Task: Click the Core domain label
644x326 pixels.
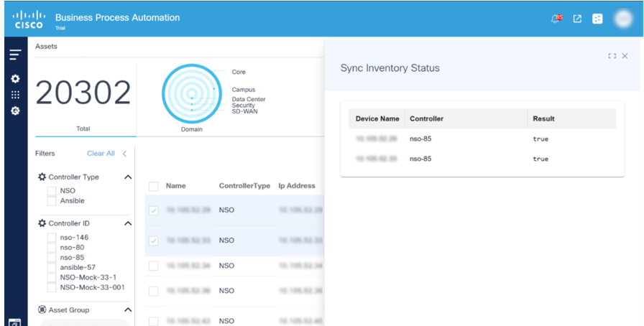Action: click(239, 72)
